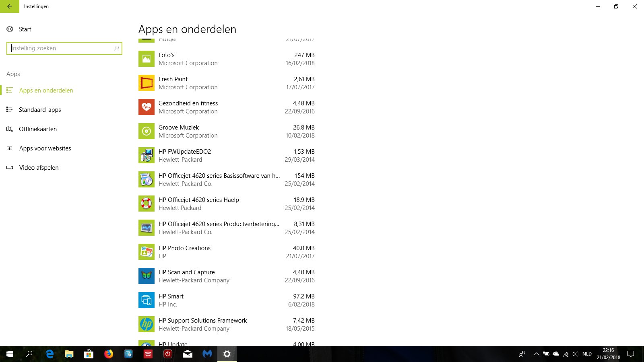Show hidden tray icons chevron

[536, 354]
